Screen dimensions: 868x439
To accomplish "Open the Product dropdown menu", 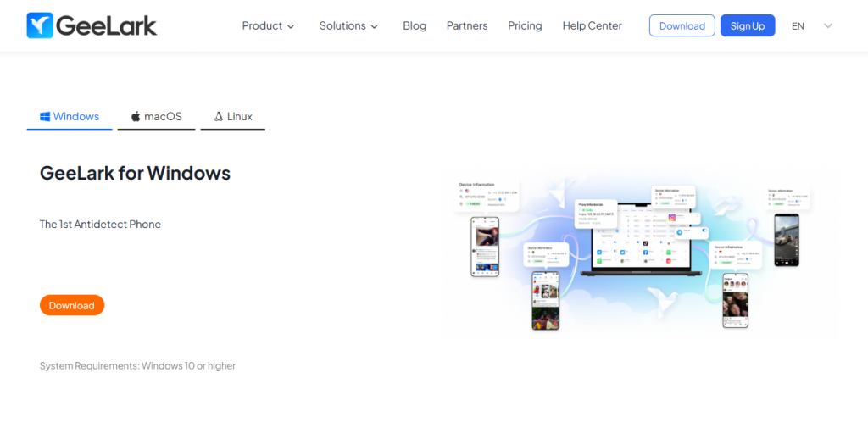I will [268, 26].
